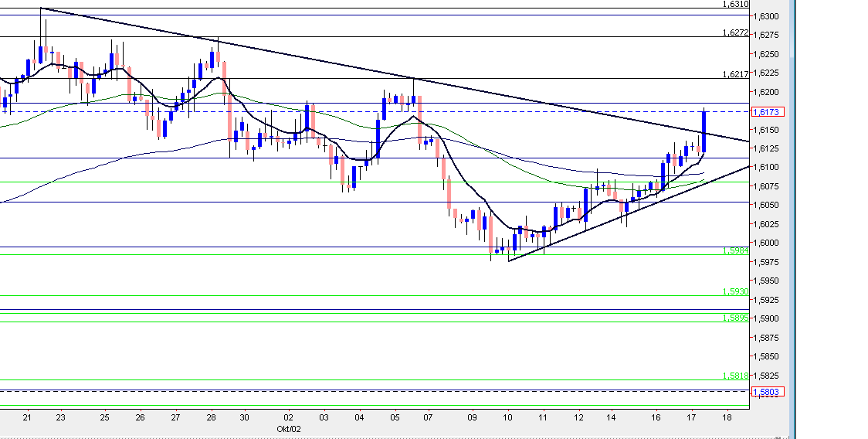Click the 1,6225 price axis value
Viewport: 868px width, 439px height.
(x=766, y=73)
